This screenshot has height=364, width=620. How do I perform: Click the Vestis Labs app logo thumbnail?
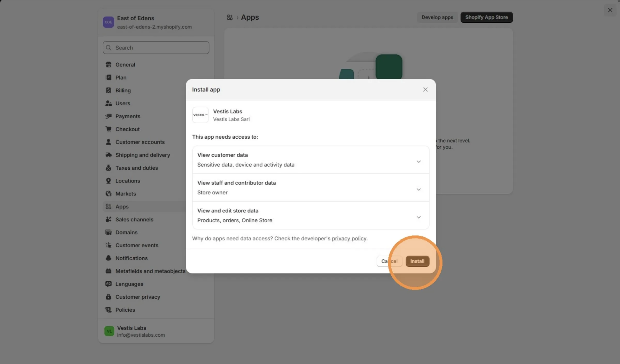pos(200,115)
